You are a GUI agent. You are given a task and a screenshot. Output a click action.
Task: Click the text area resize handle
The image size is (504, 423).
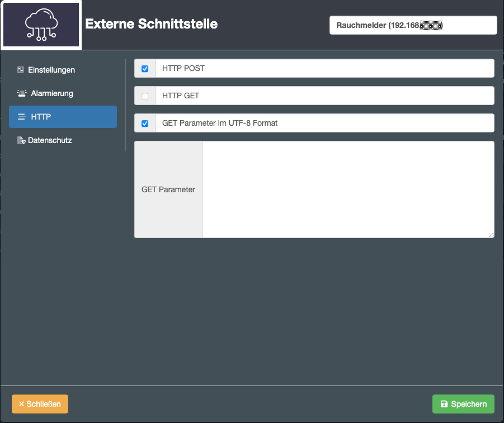click(x=491, y=235)
